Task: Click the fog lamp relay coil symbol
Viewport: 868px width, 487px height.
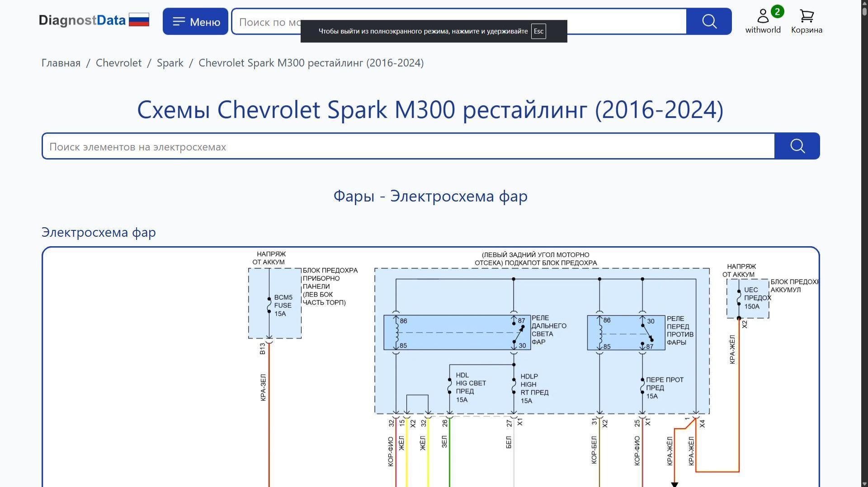Action: tap(600, 333)
